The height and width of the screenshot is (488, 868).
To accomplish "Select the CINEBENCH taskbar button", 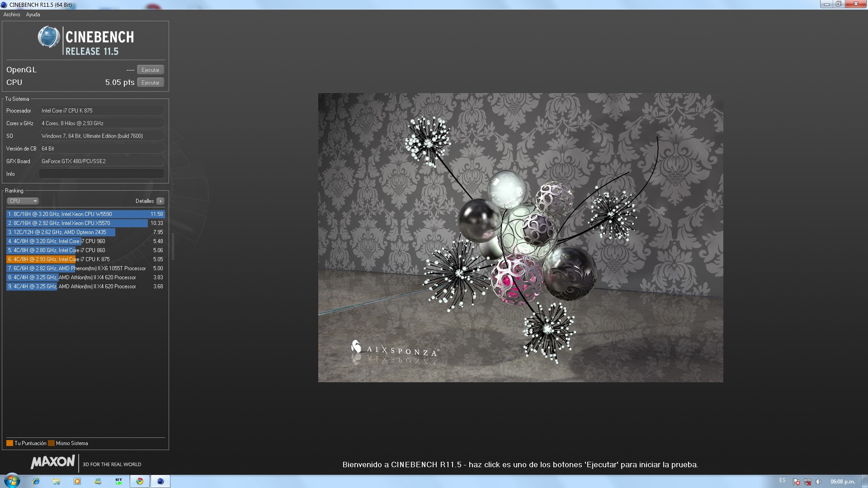I will tap(160, 481).
